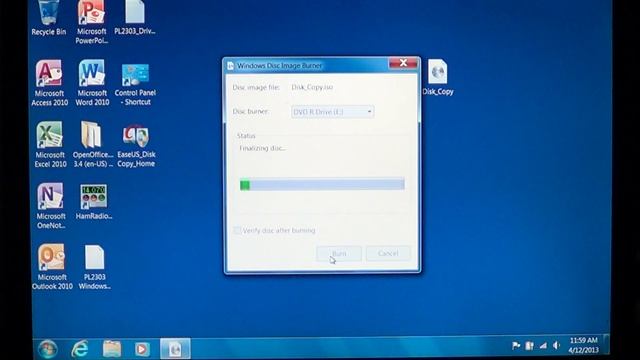Image resolution: width=640 pixels, height=360 pixels.
Task: Open Windows Explorer folder on taskbar
Action: (111, 349)
